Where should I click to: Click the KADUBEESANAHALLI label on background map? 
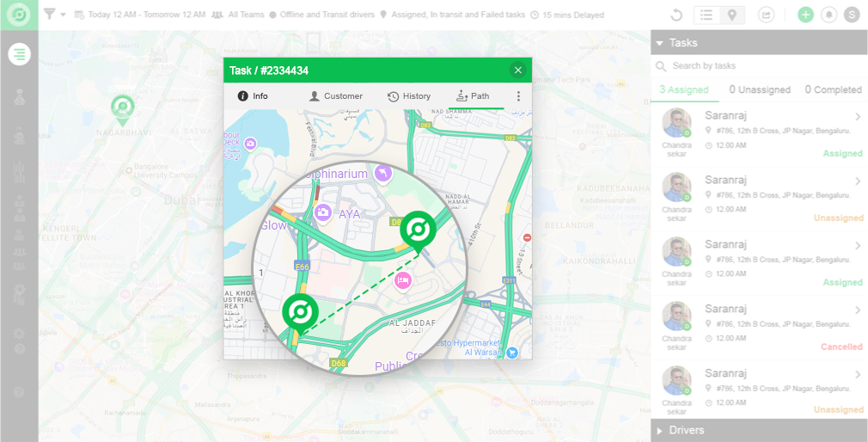(x=612, y=189)
